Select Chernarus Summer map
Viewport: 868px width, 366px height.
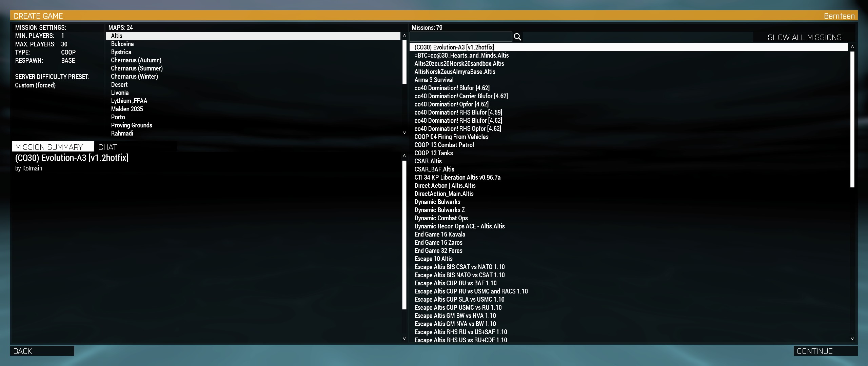click(x=136, y=68)
